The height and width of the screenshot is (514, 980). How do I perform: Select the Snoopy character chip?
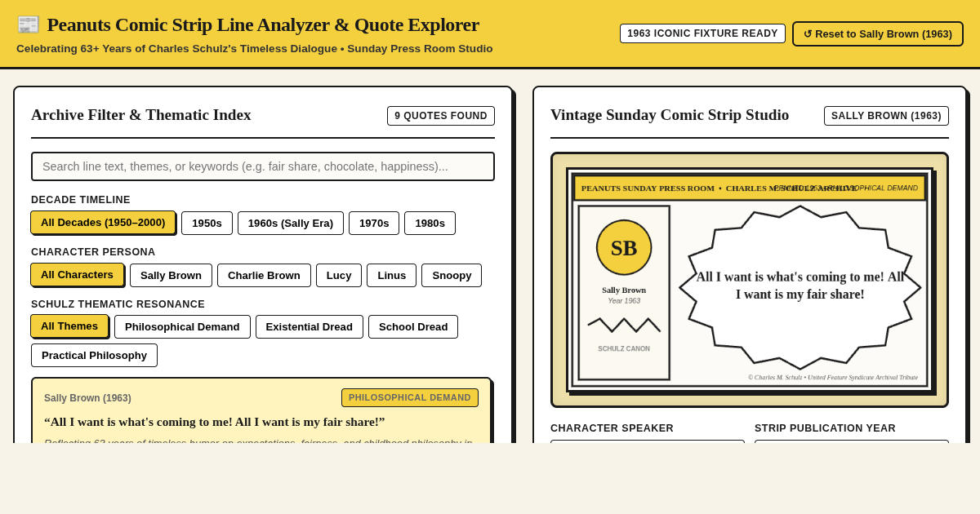tap(452, 275)
